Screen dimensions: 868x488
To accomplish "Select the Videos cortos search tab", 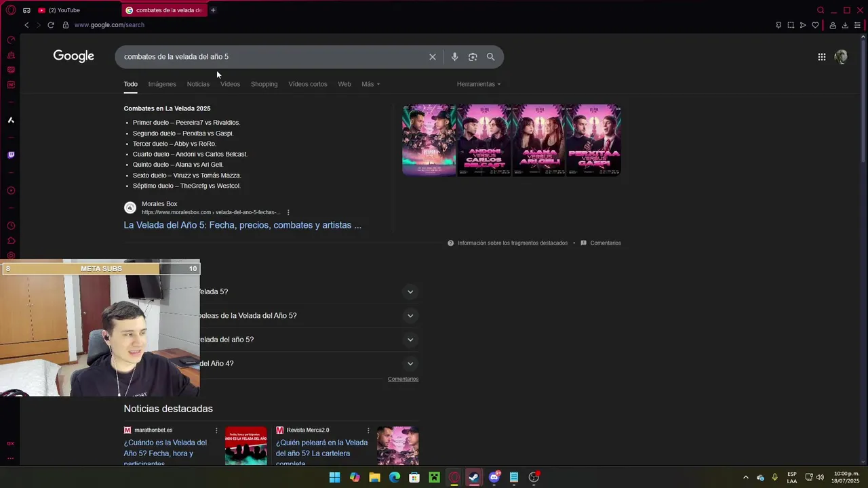I will point(307,84).
